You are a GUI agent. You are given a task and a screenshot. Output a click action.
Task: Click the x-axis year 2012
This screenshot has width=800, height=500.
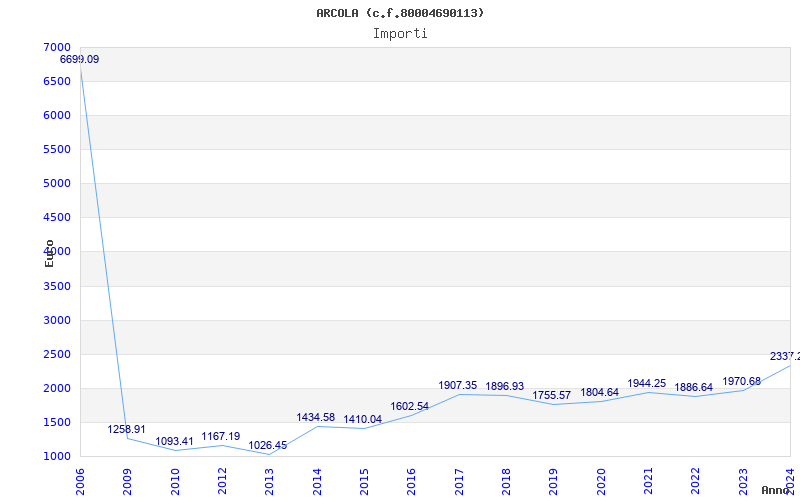(x=222, y=482)
